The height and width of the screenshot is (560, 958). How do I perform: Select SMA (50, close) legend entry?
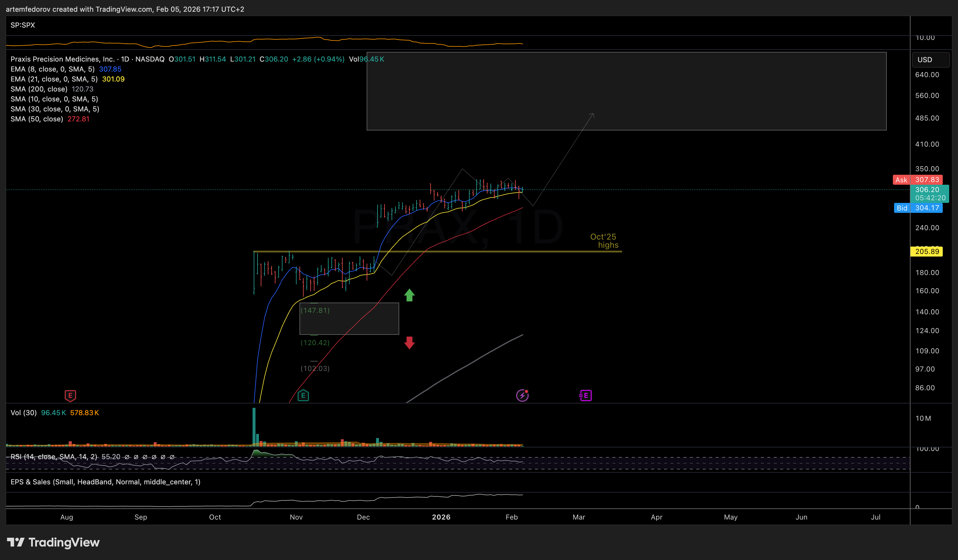coord(36,119)
